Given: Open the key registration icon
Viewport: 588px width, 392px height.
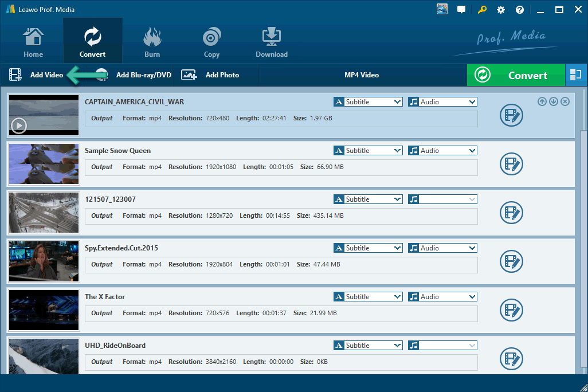Looking at the screenshot, I should 482,10.
